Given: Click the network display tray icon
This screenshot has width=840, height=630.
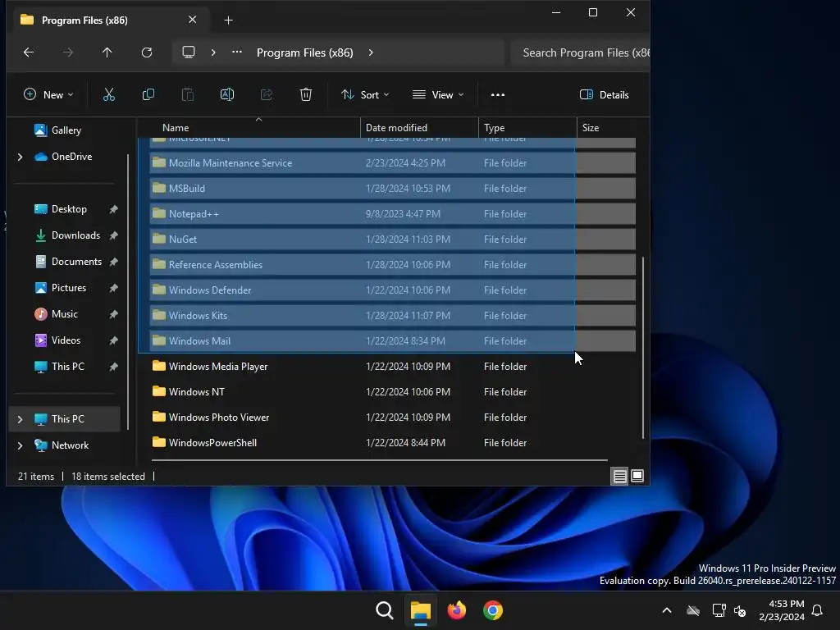Looking at the screenshot, I should 719,610.
